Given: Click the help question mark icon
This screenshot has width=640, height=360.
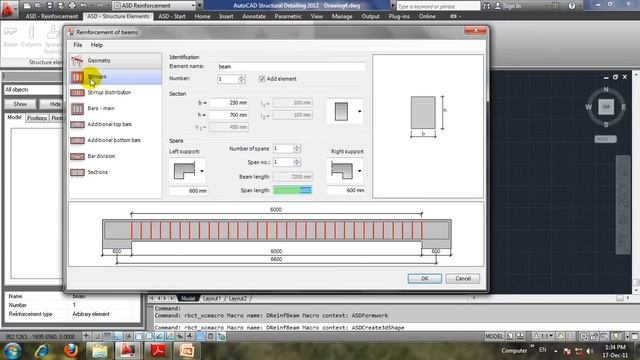Looking at the screenshot, I should [x=572, y=6].
